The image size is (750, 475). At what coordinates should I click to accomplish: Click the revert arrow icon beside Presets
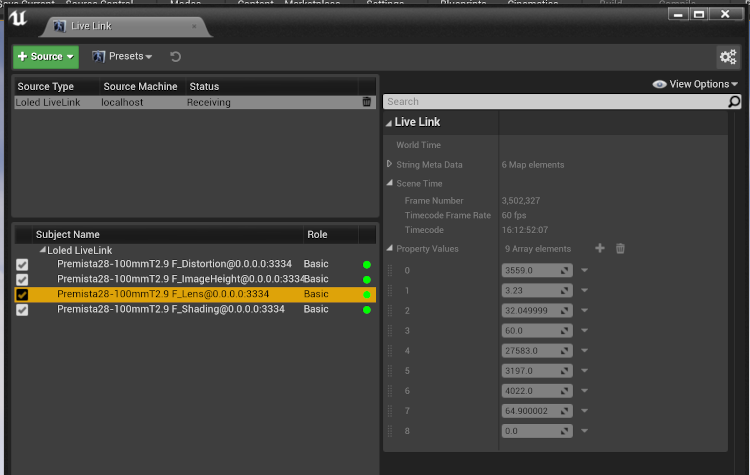176,57
